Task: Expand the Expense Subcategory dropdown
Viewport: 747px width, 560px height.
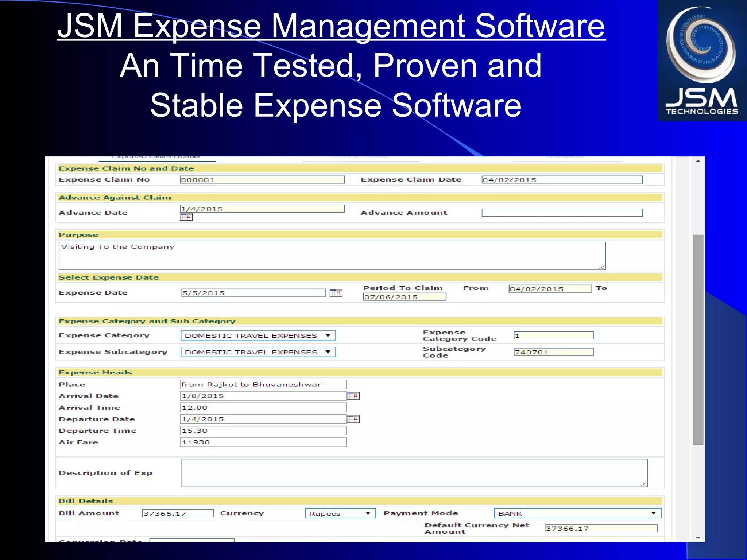Action: click(x=258, y=352)
